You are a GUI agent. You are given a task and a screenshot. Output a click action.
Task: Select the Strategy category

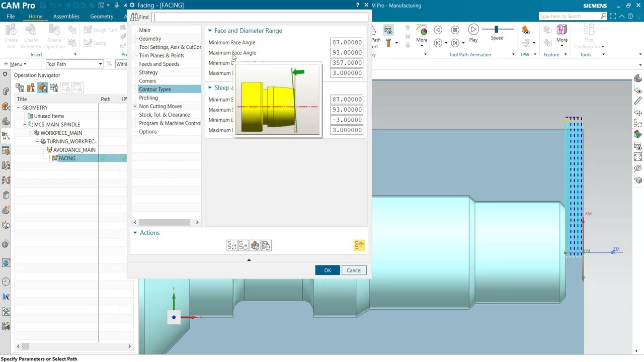[x=148, y=72]
